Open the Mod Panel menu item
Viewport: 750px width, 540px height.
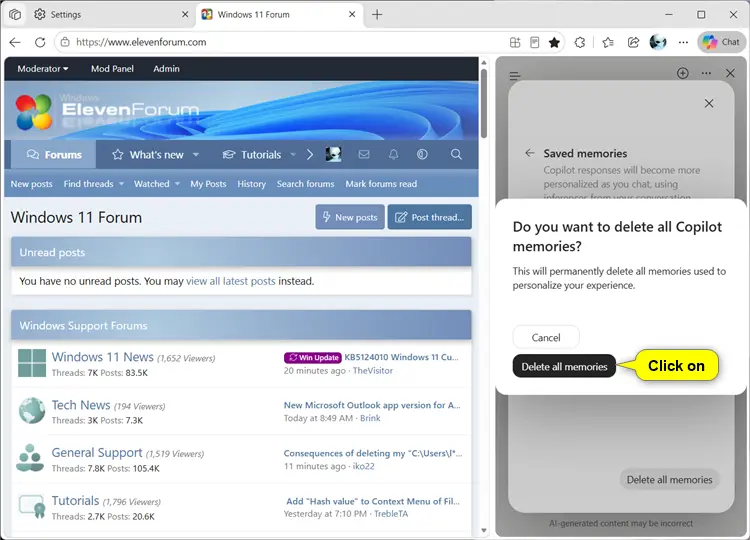[112, 69]
